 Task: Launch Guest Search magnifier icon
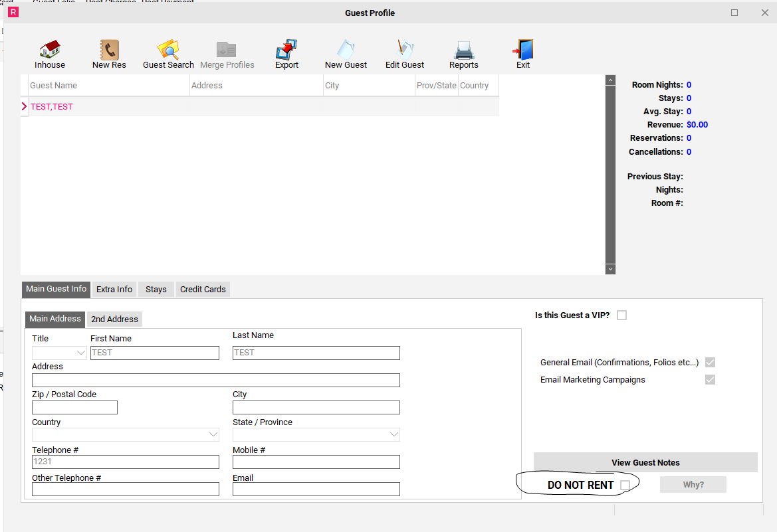point(168,50)
